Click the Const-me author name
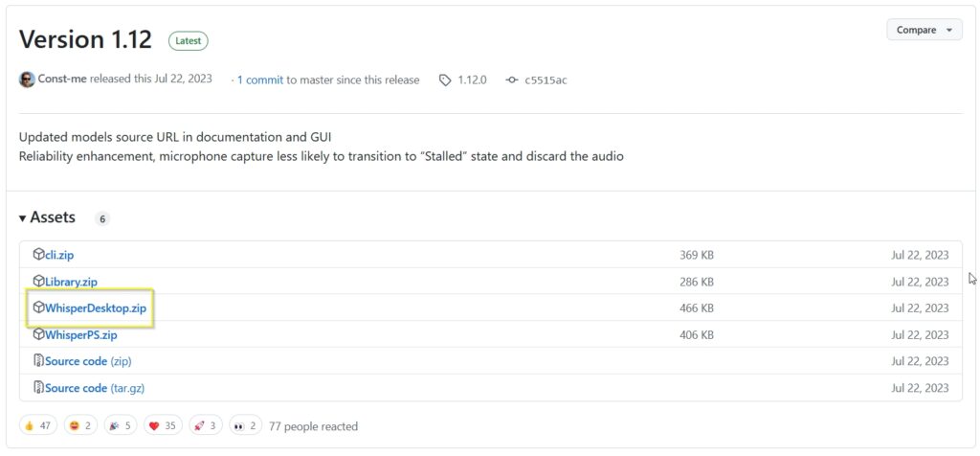The image size is (980, 456). [x=62, y=79]
